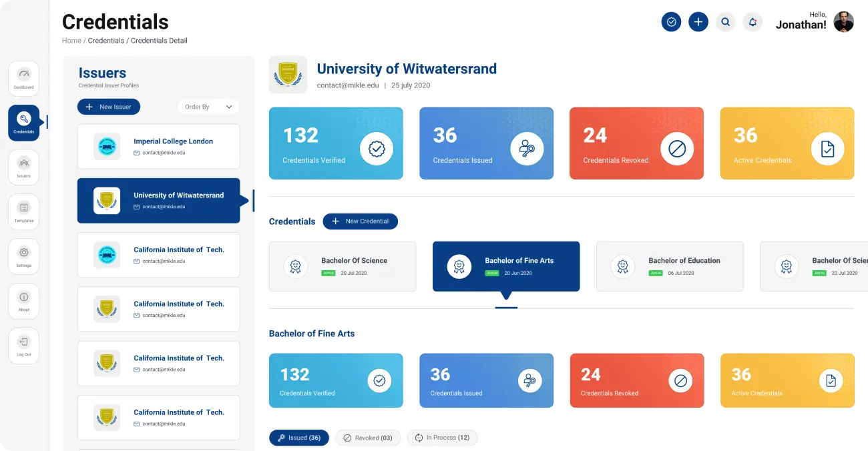
Task: Click the round plus icon in header
Action: point(698,22)
